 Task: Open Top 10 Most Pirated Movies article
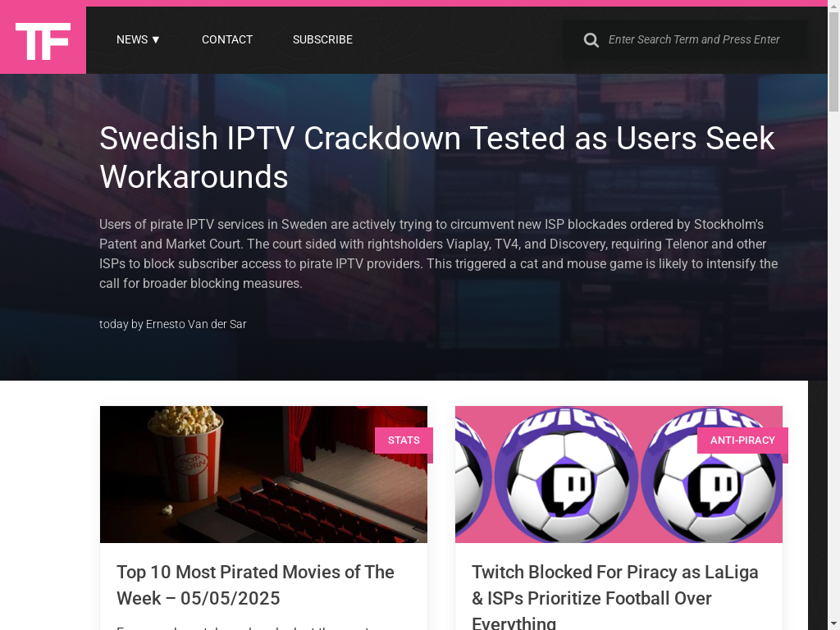point(256,585)
